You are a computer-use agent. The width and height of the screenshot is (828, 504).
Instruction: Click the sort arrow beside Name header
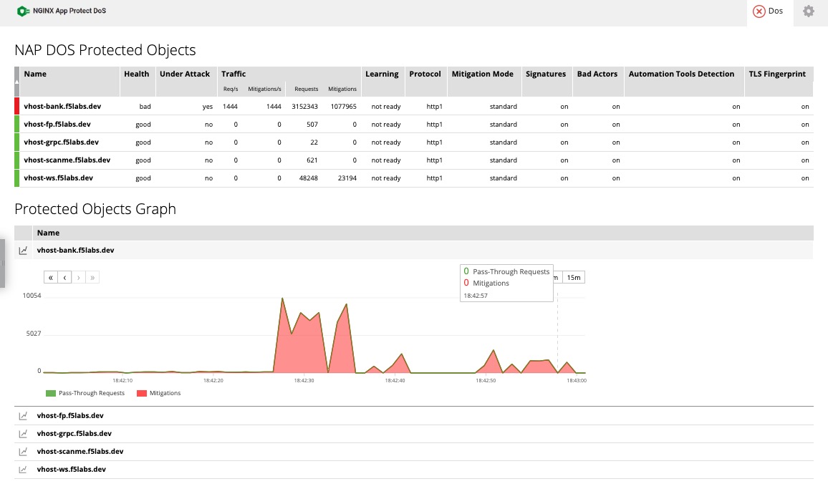pyautogui.click(x=17, y=82)
